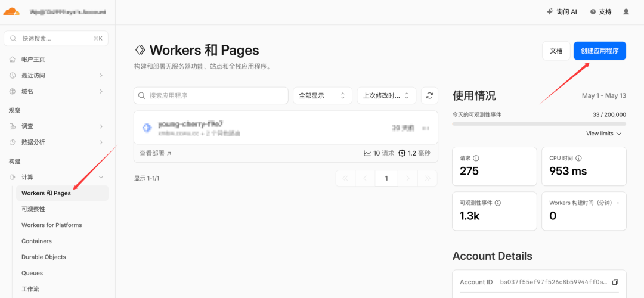This screenshot has height=298, width=644.
Task: Click the 33 / 200,000 events count
Action: [609, 114]
